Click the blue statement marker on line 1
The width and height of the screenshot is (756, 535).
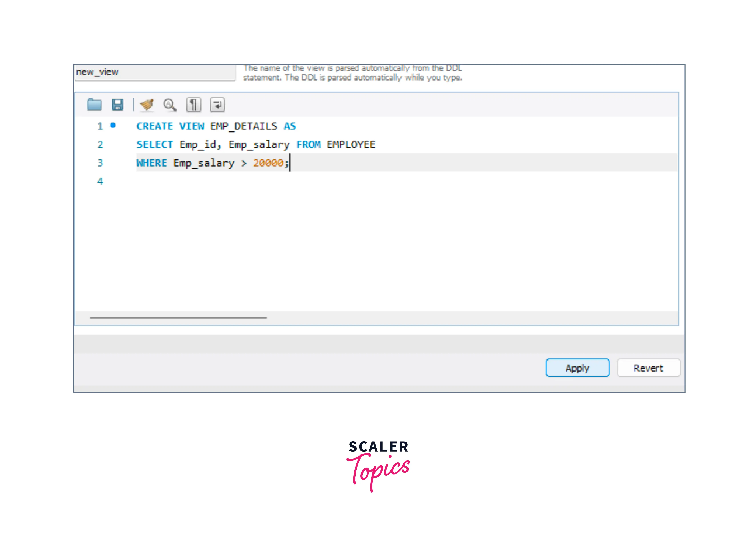(x=113, y=125)
